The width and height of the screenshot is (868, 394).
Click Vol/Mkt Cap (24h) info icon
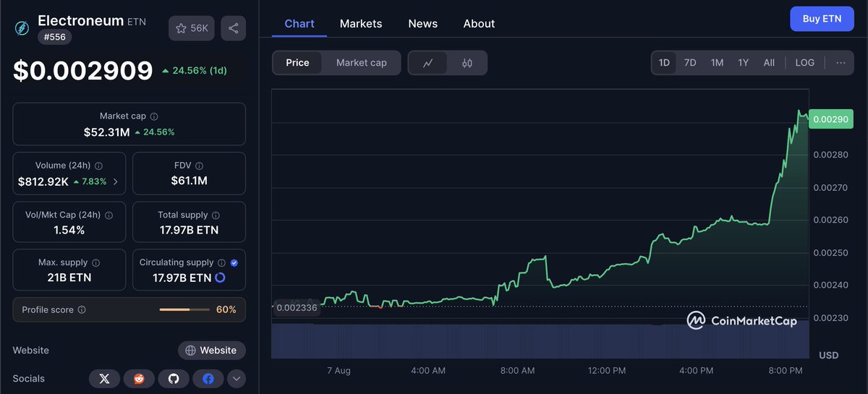click(109, 215)
